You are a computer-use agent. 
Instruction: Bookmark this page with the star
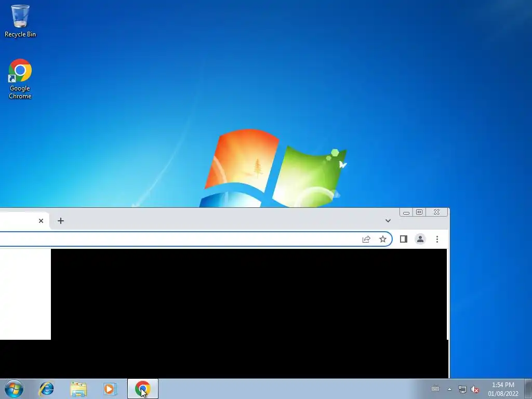[x=383, y=239]
